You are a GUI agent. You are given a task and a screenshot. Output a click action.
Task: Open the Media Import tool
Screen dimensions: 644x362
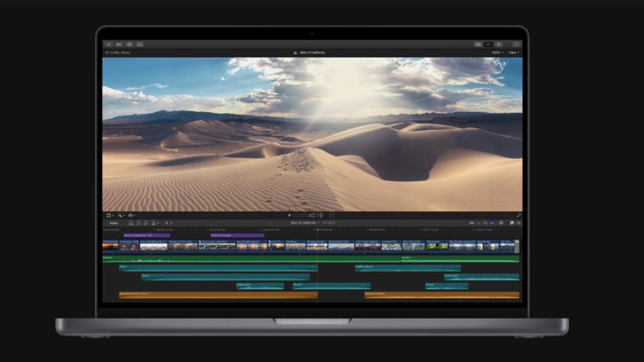pyautogui.click(x=109, y=45)
